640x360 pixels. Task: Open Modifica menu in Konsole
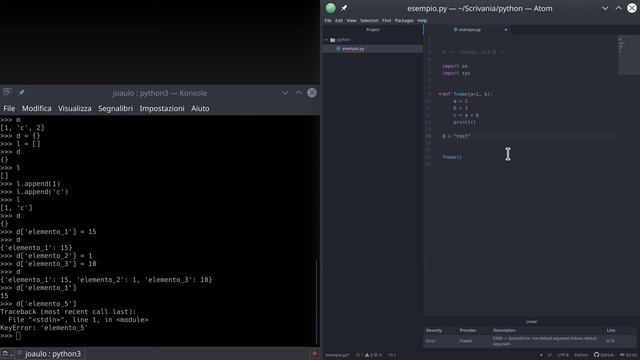(x=37, y=109)
